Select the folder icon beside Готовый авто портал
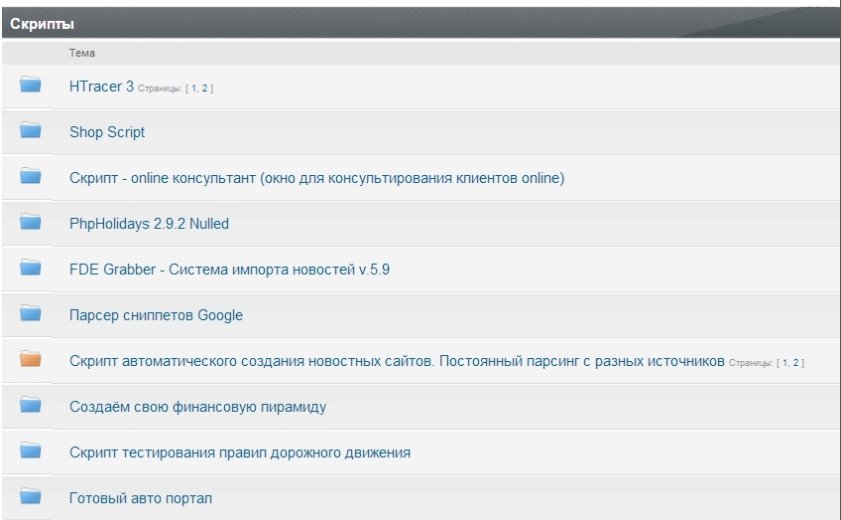 [x=30, y=497]
